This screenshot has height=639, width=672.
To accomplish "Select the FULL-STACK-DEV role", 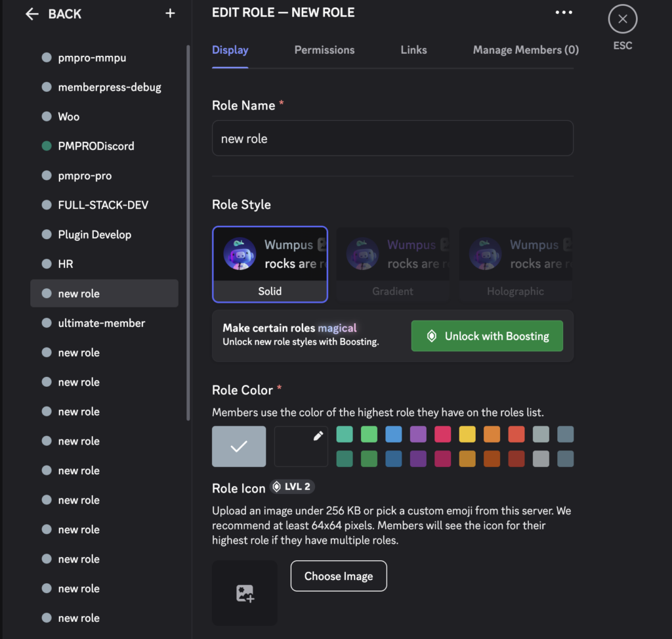I will pyautogui.click(x=104, y=205).
